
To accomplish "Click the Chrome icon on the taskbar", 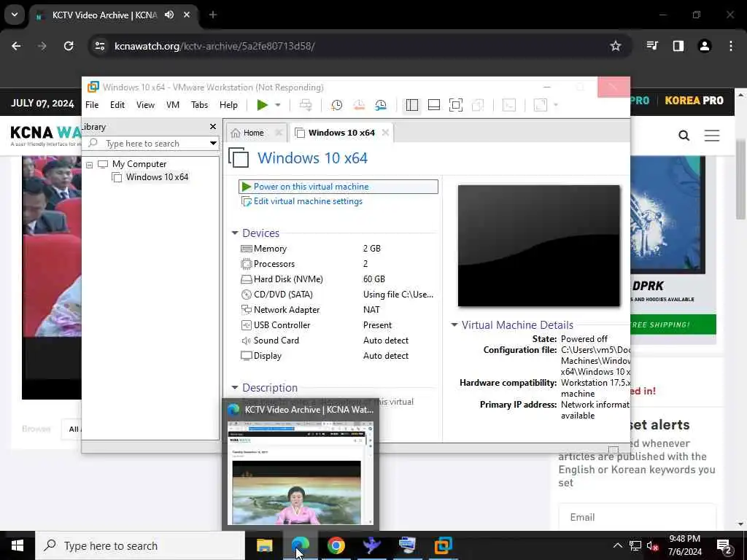I will coord(336,545).
